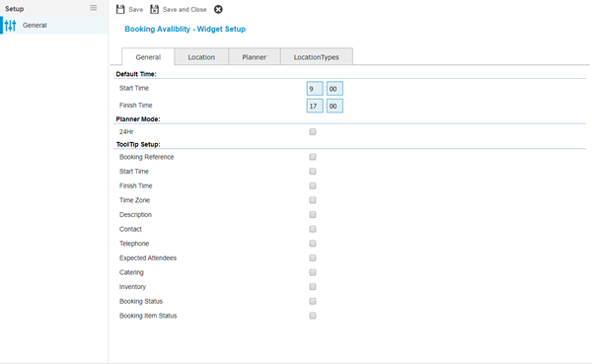The width and height of the screenshot is (592, 364).
Task: Open the LocationTypes tab
Action: point(317,57)
